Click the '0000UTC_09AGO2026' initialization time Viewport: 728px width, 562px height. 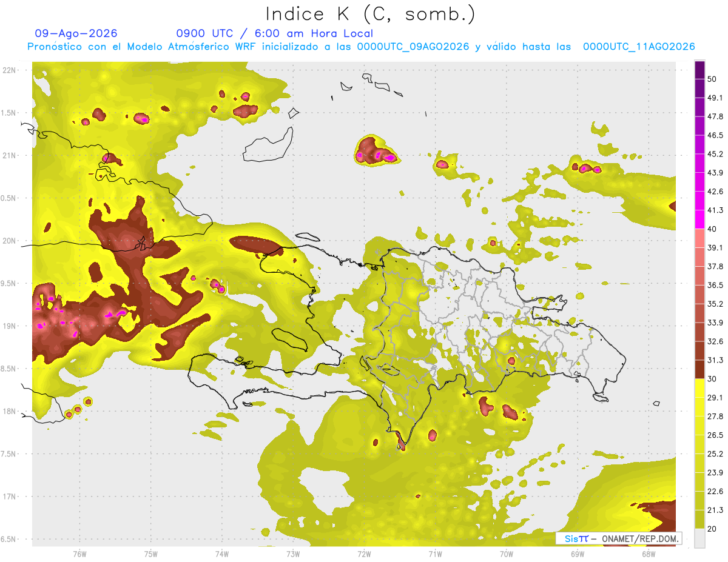tap(413, 47)
